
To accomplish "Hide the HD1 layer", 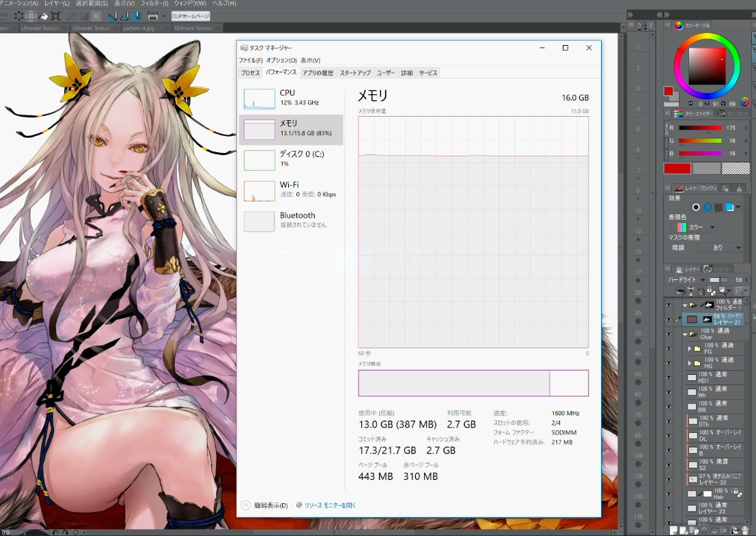I will [x=669, y=378].
